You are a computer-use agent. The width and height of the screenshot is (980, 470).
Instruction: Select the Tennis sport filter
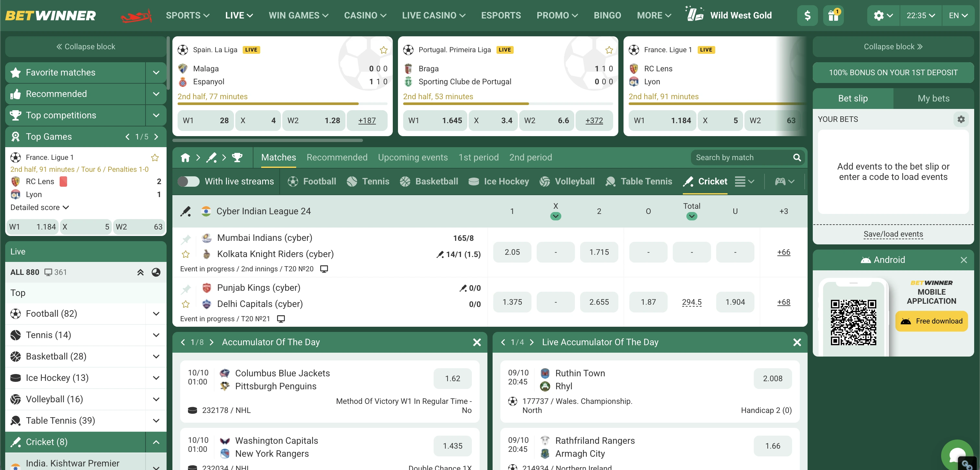point(368,182)
